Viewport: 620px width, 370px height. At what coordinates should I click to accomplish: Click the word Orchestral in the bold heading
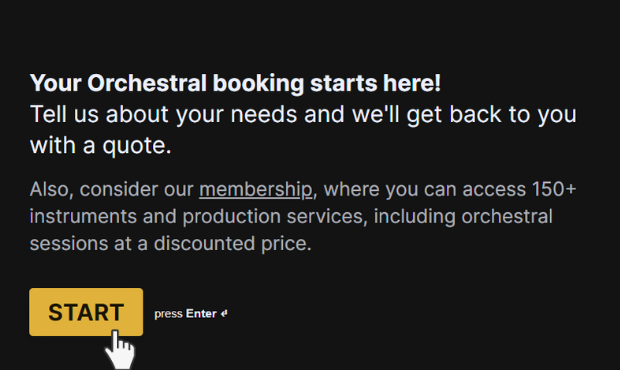tap(147, 83)
